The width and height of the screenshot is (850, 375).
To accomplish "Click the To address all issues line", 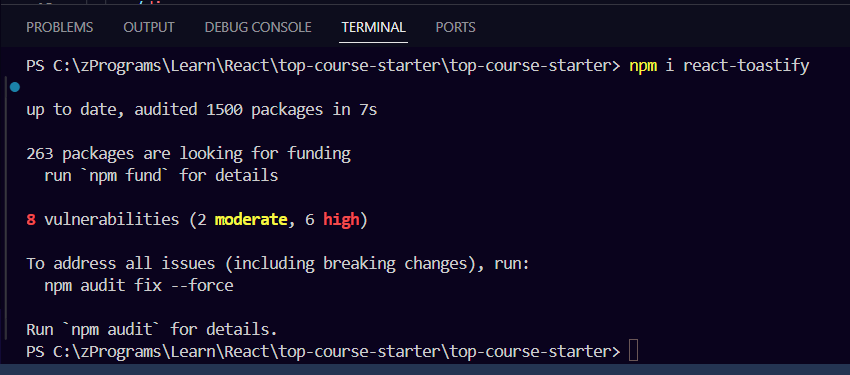I will (x=277, y=264).
